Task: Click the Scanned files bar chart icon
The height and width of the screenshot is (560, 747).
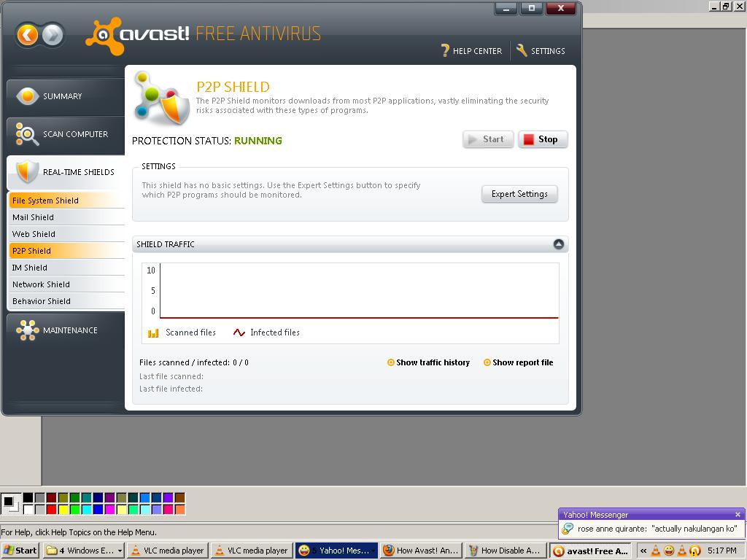Action: coord(153,332)
